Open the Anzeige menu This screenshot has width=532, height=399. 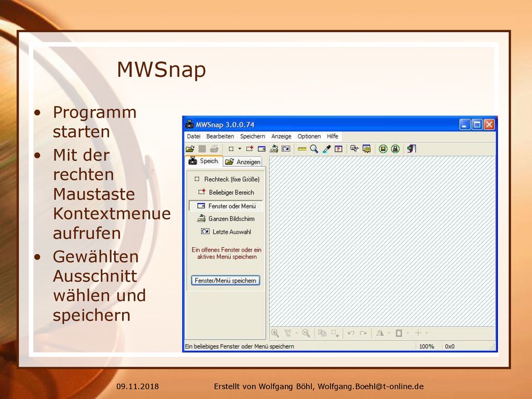coord(281,137)
